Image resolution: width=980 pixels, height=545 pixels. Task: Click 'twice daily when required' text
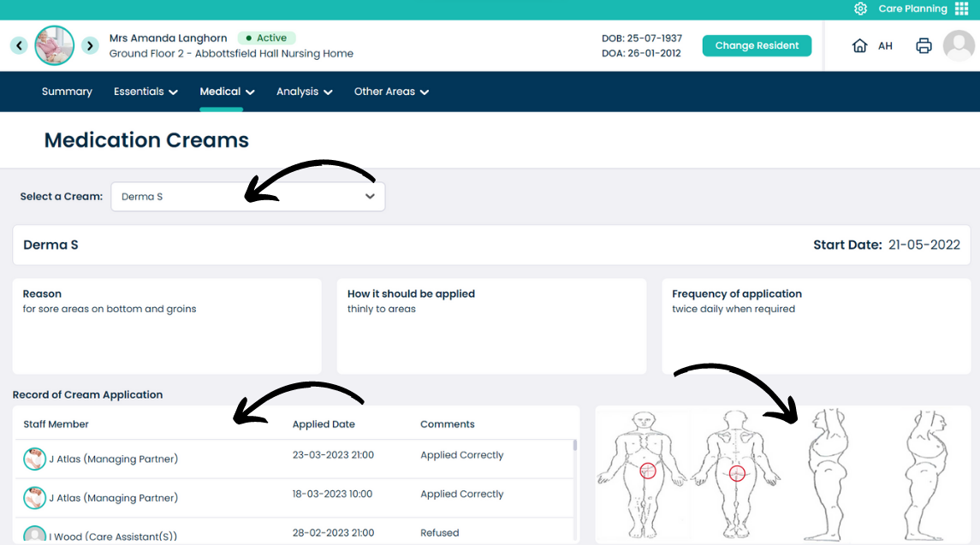click(734, 309)
